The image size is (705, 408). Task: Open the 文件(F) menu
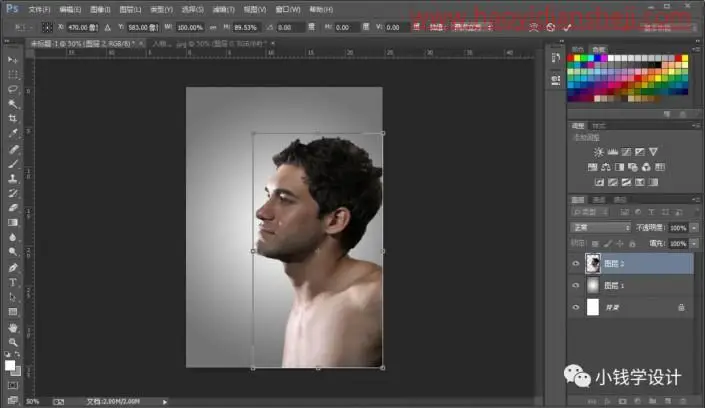39,9
